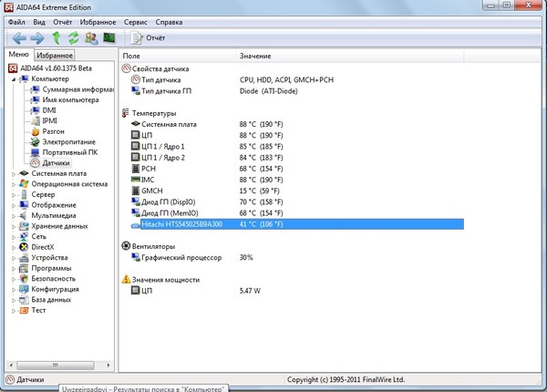Expand the Отображение node
Image resolution: width=547 pixels, height=392 pixels.
(14, 205)
